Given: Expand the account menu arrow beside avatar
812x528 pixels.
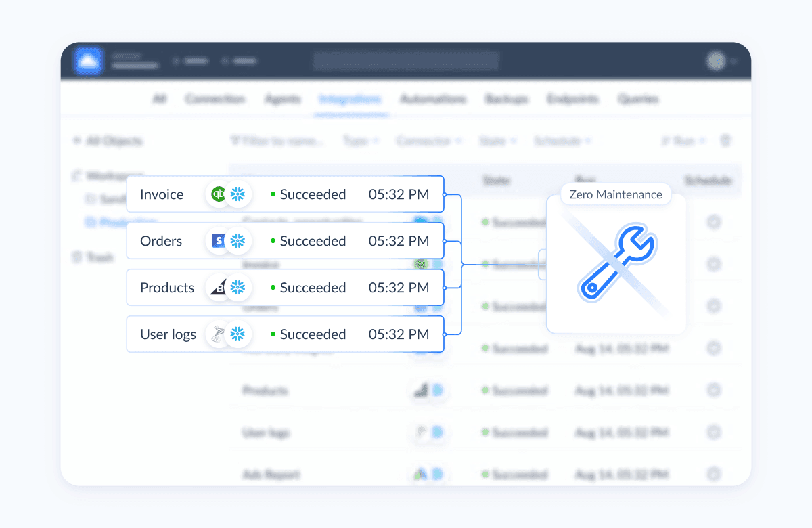Looking at the screenshot, I should [x=734, y=62].
